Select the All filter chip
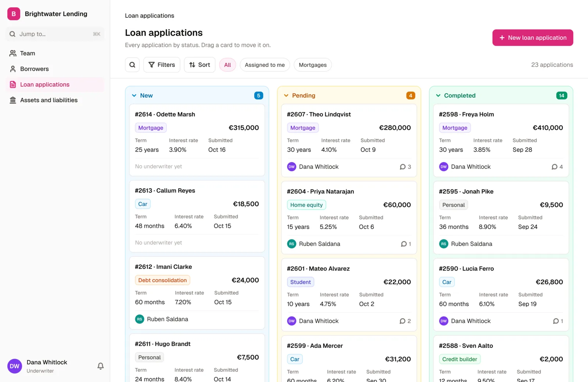 coord(227,65)
